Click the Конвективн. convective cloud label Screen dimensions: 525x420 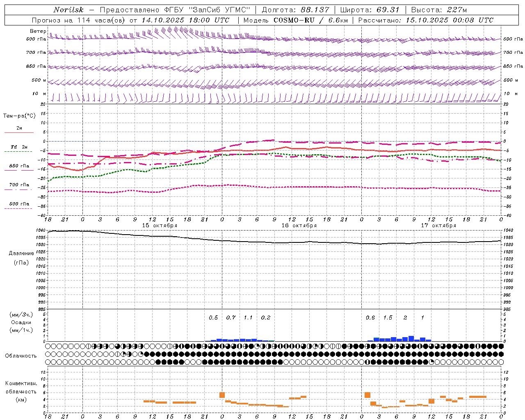(21, 383)
